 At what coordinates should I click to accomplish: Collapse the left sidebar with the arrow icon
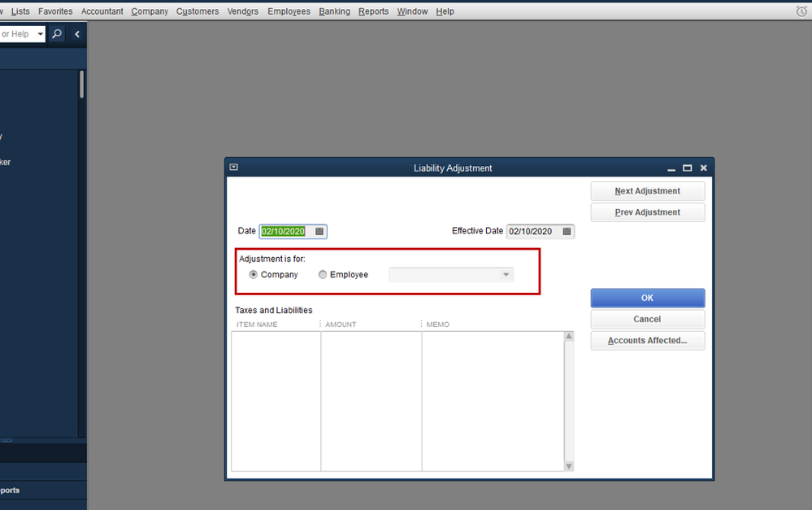point(77,34)
